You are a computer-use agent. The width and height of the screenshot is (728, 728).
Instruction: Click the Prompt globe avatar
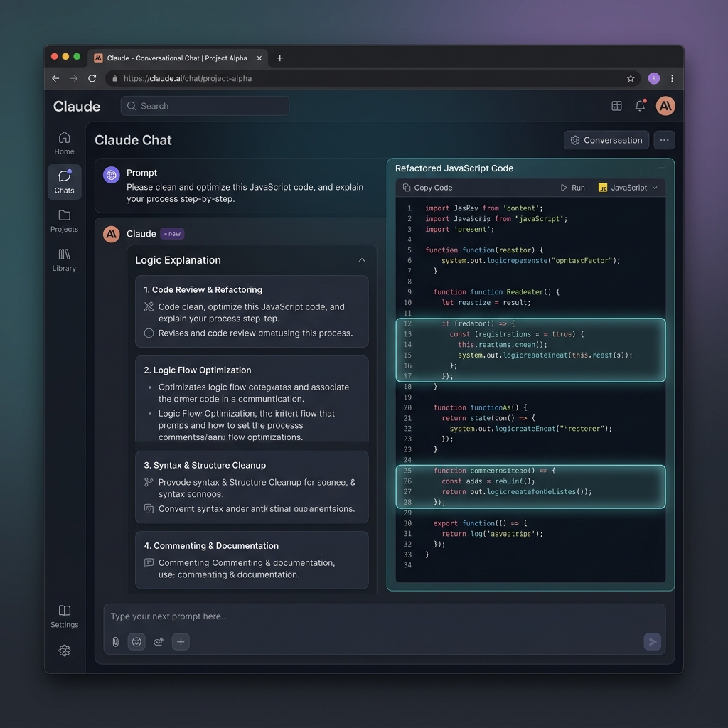(112, 175)
